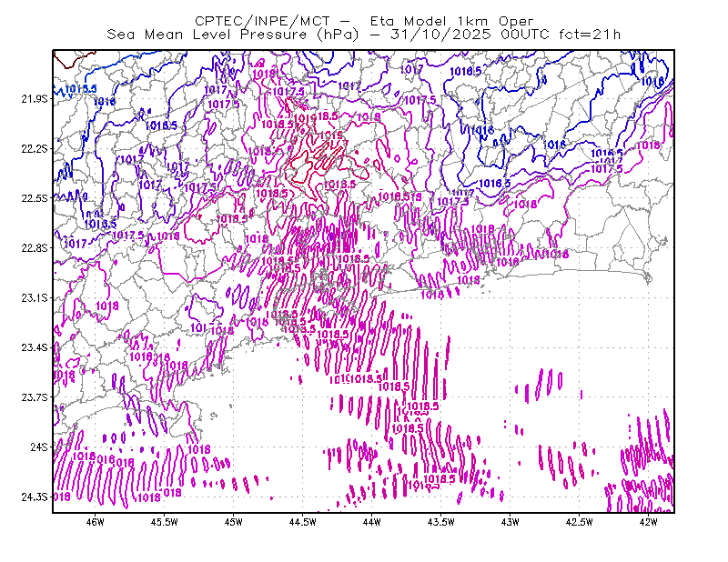Click the 46W longitude axis label
Image resolution: width=728 pixels, height=562 pixels.
96,522
